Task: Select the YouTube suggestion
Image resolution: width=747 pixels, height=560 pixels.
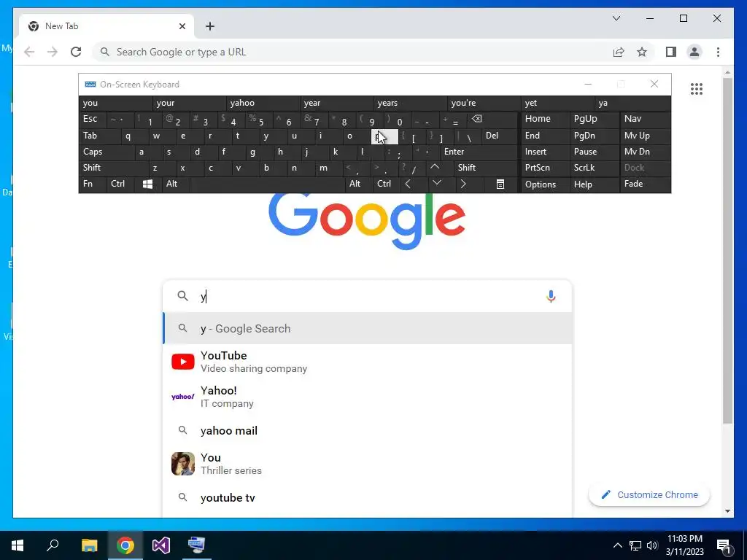Action: (x=368, y=362)
